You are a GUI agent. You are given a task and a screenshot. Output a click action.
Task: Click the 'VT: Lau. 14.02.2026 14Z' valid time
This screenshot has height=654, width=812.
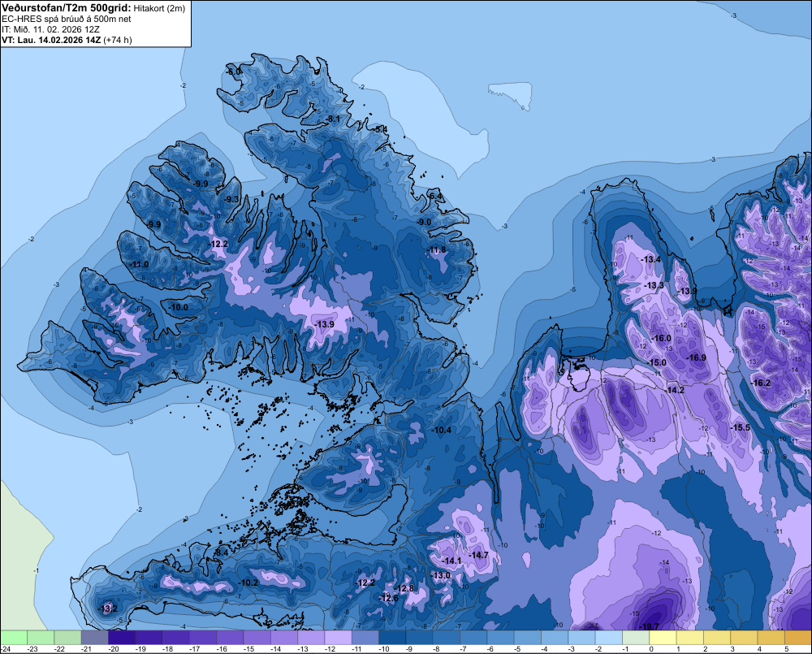[51, 40]
